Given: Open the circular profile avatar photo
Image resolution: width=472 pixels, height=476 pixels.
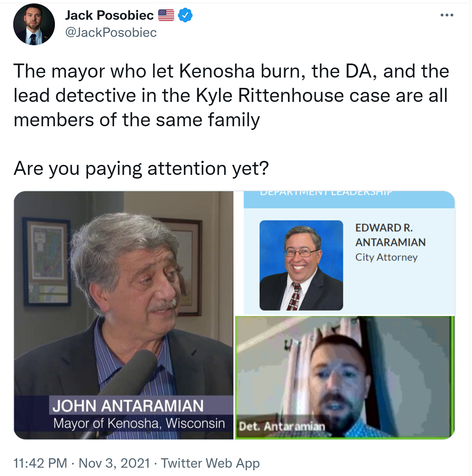Looking at the screenshot, I should (x=34, y=24).
